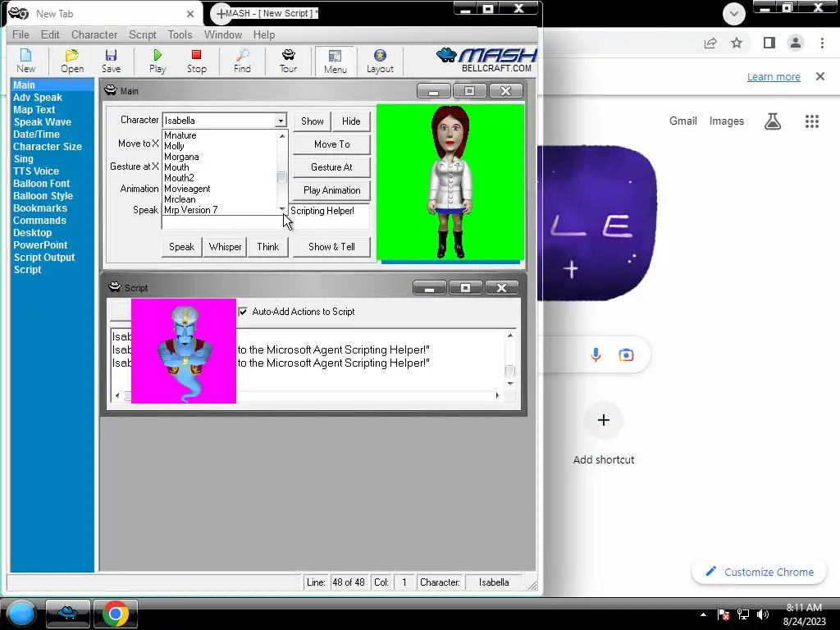Screen dimensions: 840x630
Task: Click the Show character button
Action: [313, 121]
